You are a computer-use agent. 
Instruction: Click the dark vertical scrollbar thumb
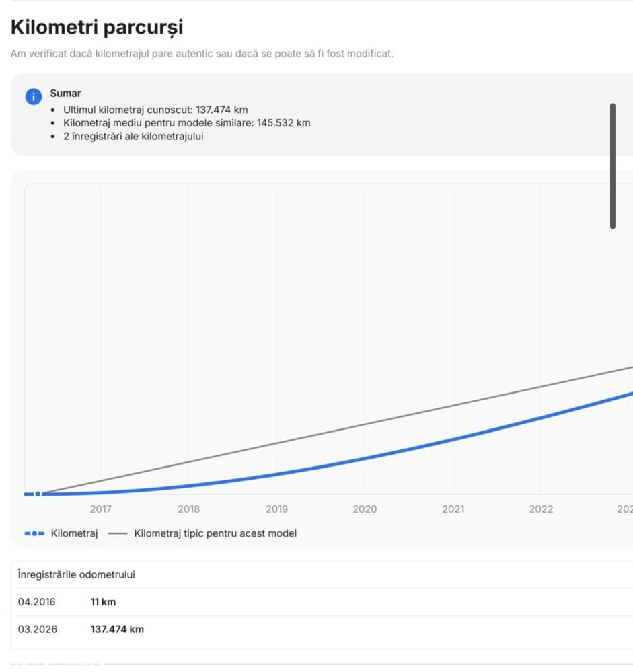(x=613, y=166)
